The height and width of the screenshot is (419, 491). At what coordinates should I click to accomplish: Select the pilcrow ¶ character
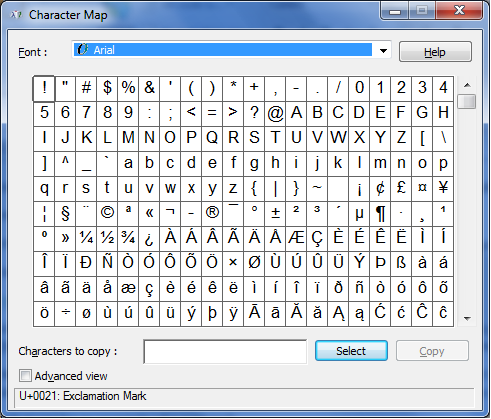click(380, 214)
